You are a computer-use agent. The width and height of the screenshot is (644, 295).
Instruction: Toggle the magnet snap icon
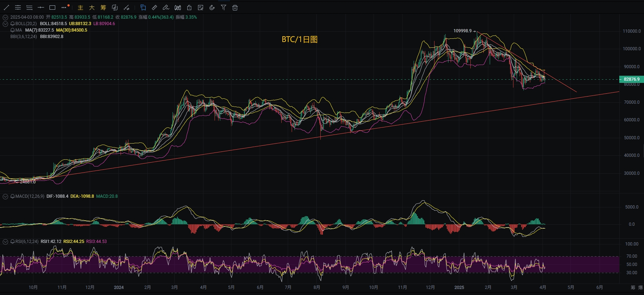point(212,8)
